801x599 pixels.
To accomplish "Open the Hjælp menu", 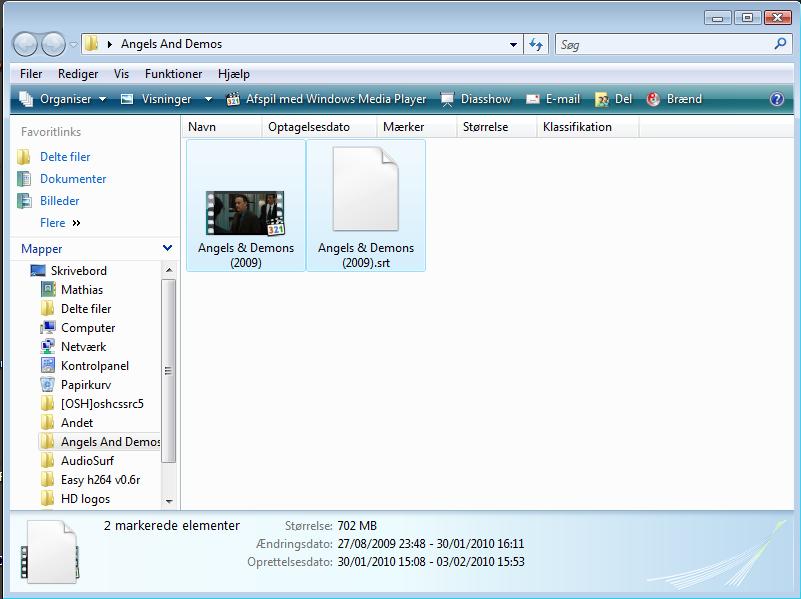I will pos(233,74).
